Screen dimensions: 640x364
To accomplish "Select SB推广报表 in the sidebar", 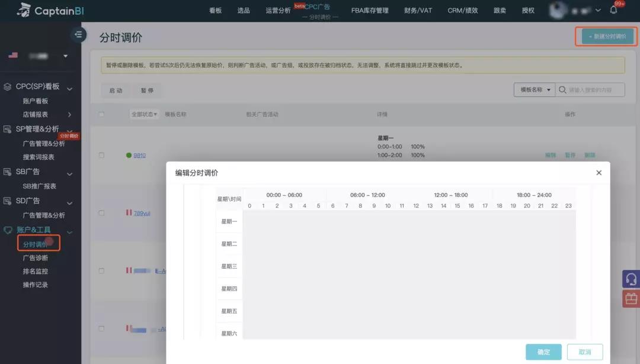I will [x=39, y=186].
